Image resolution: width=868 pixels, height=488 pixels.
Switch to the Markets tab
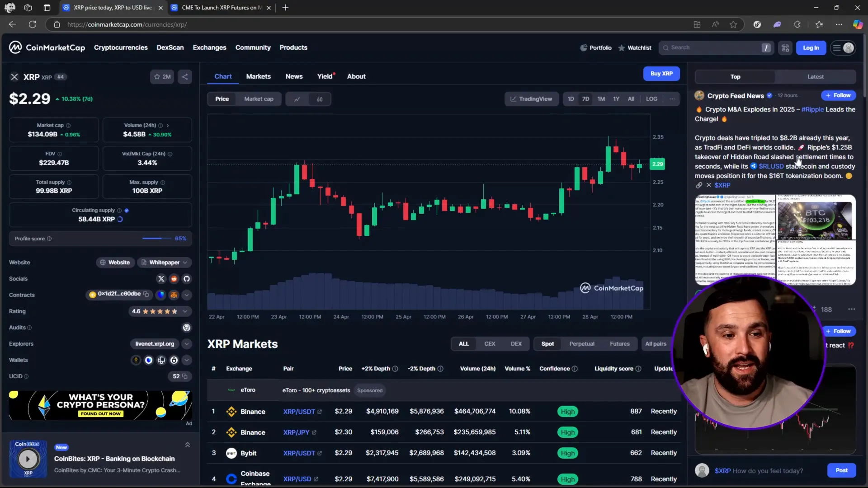pyautogui.click(x=258, y=76)
